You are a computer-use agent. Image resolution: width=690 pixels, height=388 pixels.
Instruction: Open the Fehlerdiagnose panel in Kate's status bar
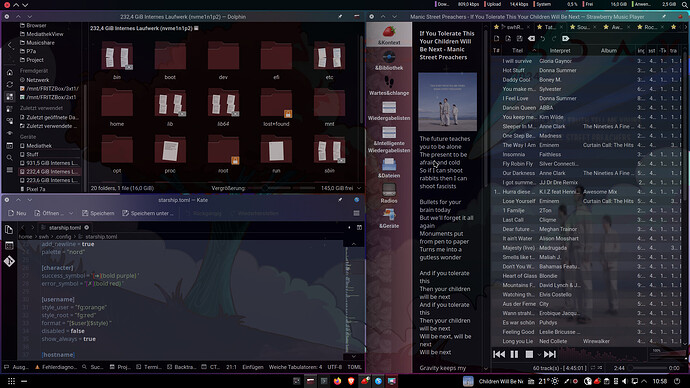55,367
